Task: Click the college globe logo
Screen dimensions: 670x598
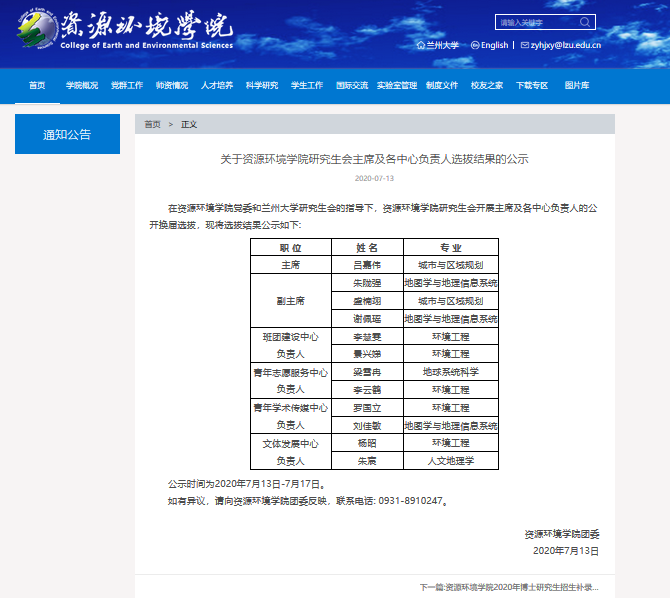Action: tap(37, 29)
